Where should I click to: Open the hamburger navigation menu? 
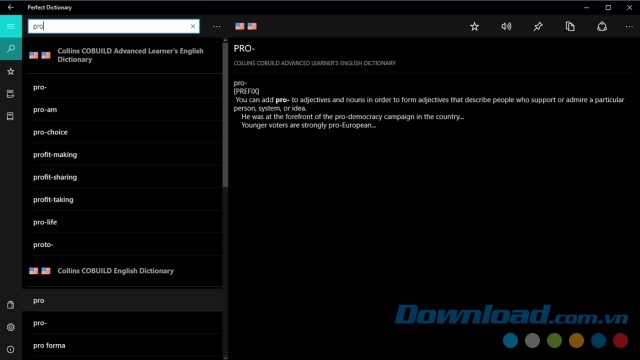[11, 27]
